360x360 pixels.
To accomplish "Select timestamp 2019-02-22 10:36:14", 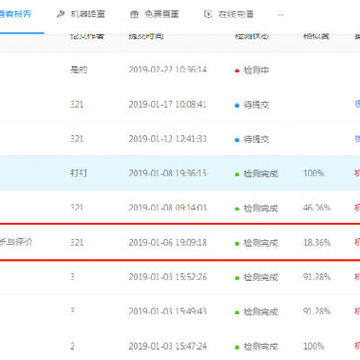I will pyautogui.click(x=168, y=70).
